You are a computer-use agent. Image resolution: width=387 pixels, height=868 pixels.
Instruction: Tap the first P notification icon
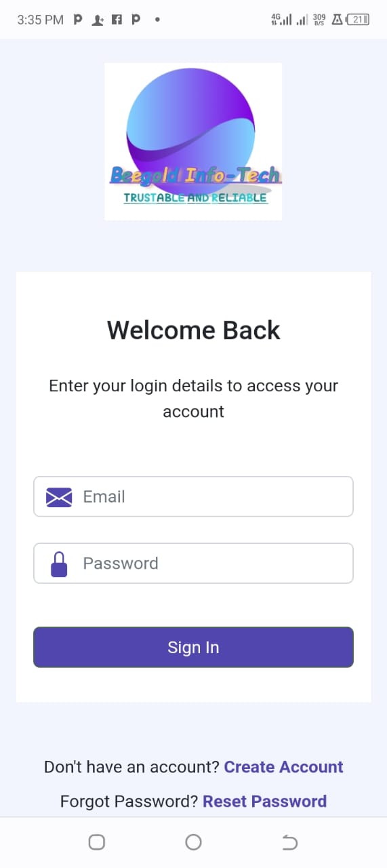tap(78, 20)
